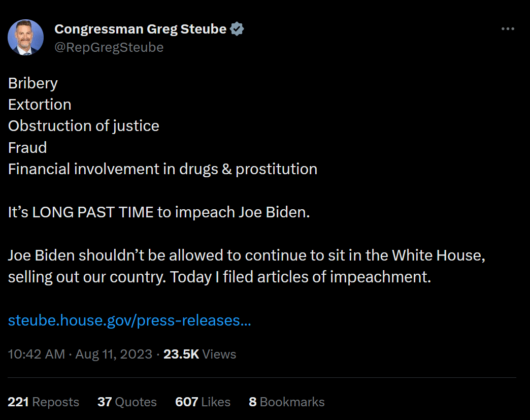The width and height of the screenshot is (530, 420).
Task: Open Greg Steube's profile avatar photo
Action: [x=26, y=37]
